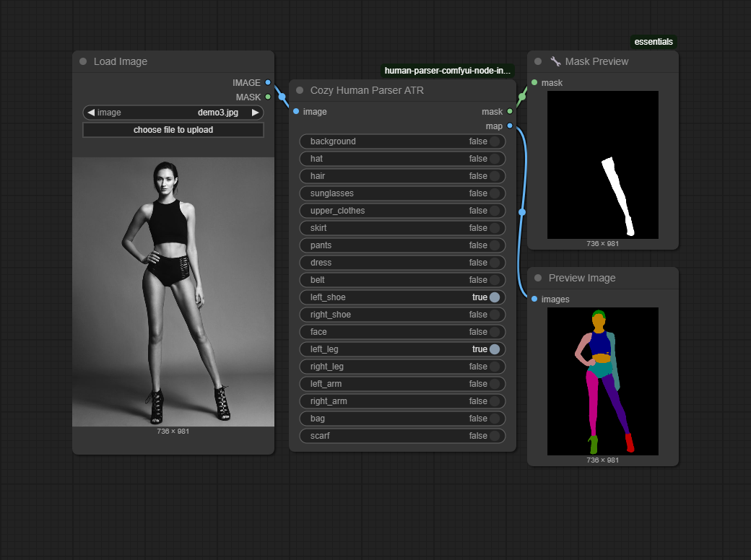Click the Mask Preview node collapse dot
Image resolution: width=751 pixels, height=560 pixels.
[538, 61]
